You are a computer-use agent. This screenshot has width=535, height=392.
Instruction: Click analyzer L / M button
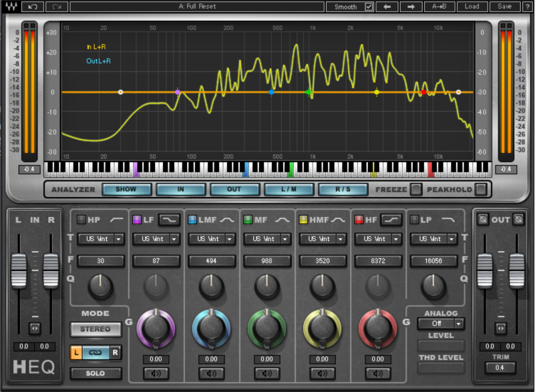click(289, 189)
